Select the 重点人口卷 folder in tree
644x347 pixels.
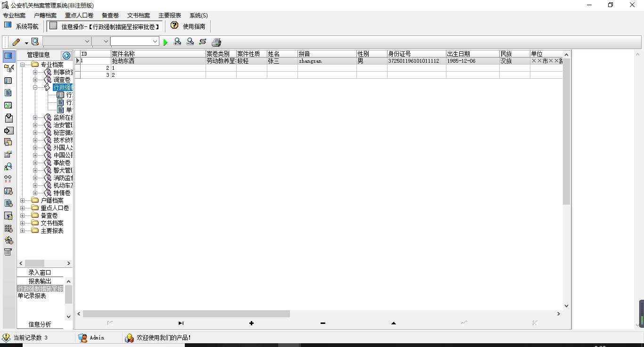click(x=55, y=208)
